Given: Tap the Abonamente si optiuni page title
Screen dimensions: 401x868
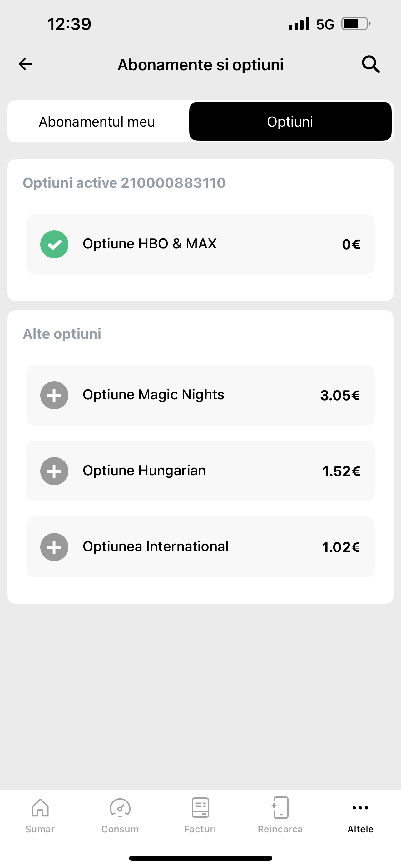Looking at the screenshot, I should pyautogui.click(x=200, y=65).
